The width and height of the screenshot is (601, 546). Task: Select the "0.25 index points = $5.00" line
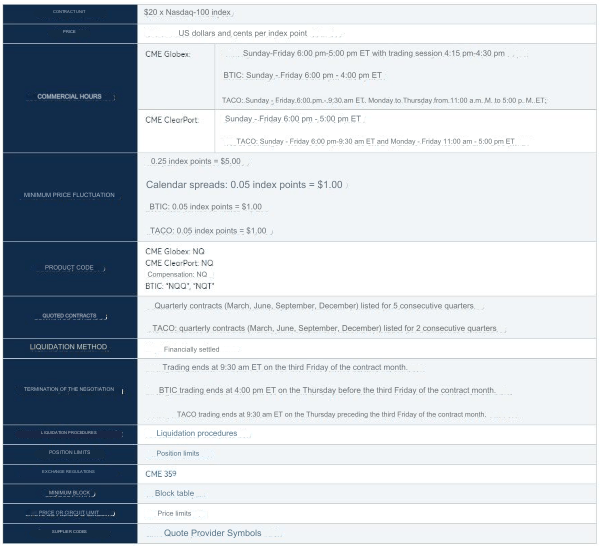pyautogui.click(x=195, y=161)
